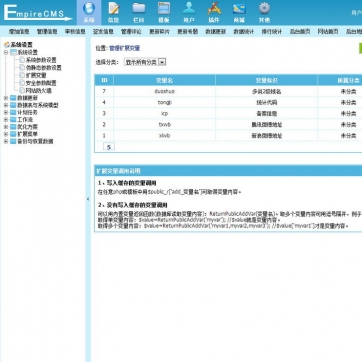Click page number 5 below the table
362x362 pixels.
(109, 147)
